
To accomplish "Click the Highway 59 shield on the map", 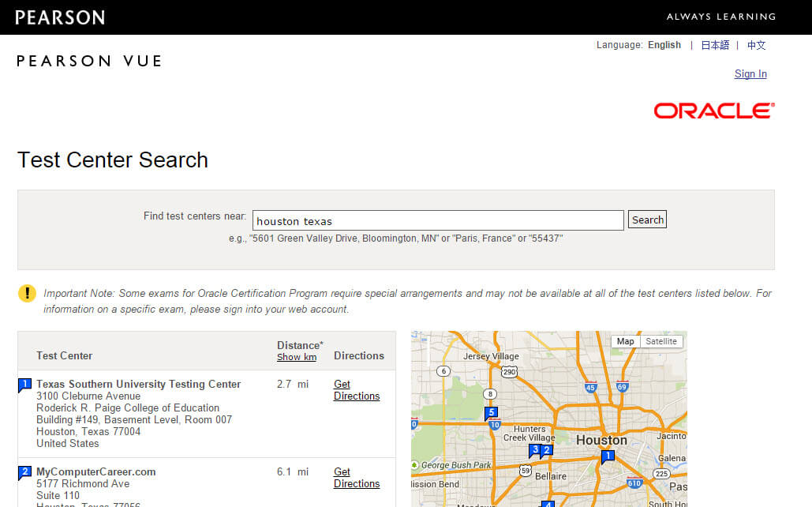I will point(525,471).
